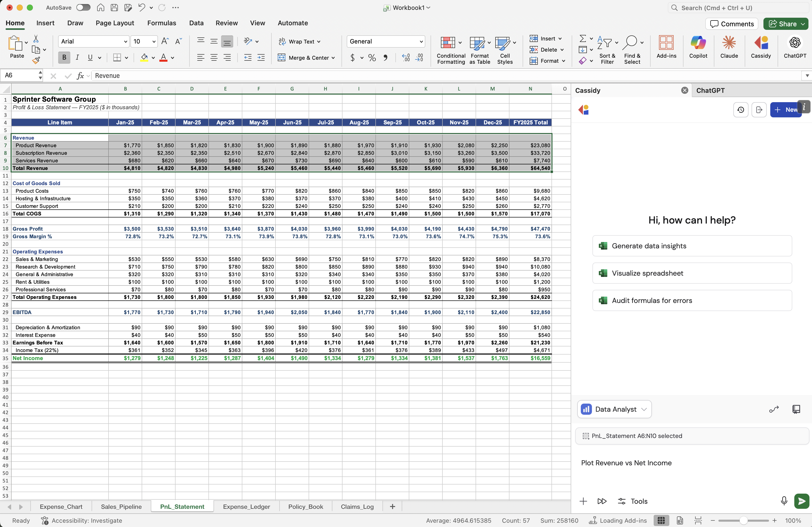Send the Cassidy message
Image resolution: width=812 pixels, height=527 pixels.
tap(801, 501)
